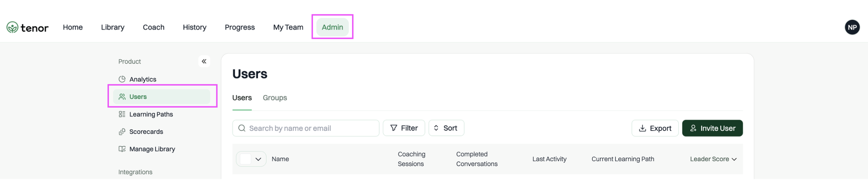This screenshot has width=868, height=180.
Task: Click the Scorecards icon in sidebar
Action: tap(122, 132)
